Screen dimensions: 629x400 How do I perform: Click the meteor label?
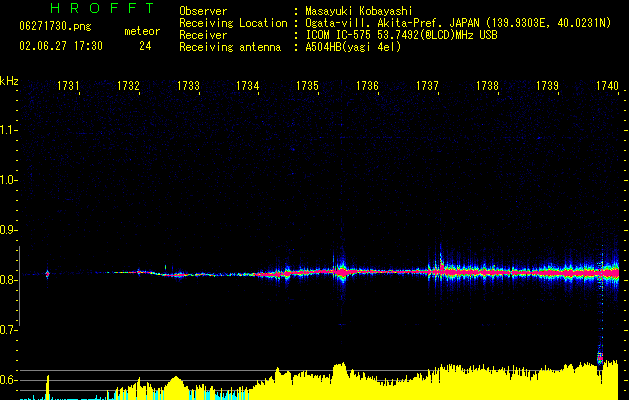[142, 31]
